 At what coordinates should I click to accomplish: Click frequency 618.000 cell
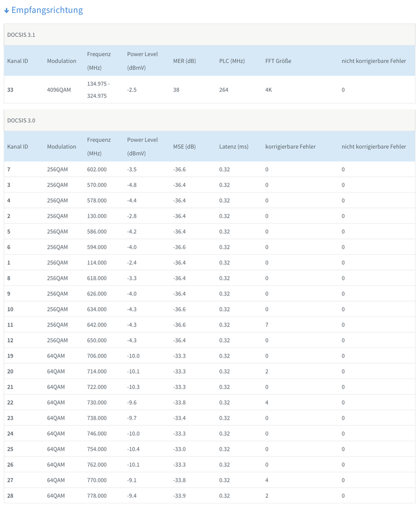(97, 279)
